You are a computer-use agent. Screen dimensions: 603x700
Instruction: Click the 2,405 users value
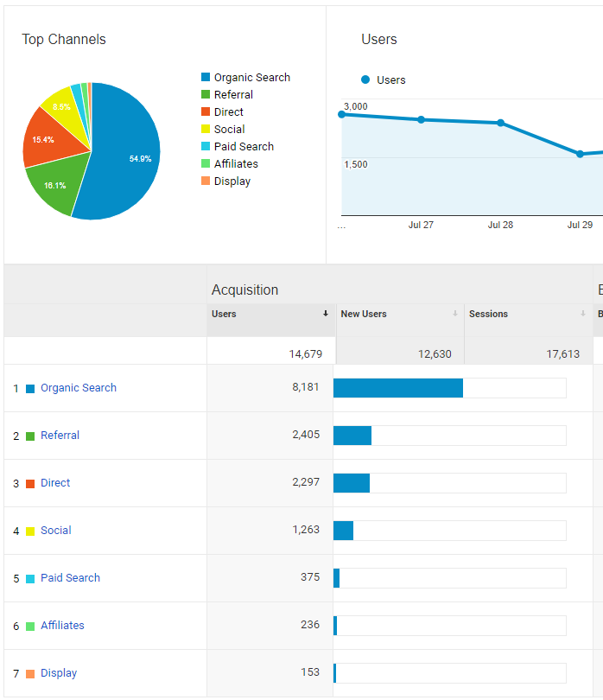306,435
